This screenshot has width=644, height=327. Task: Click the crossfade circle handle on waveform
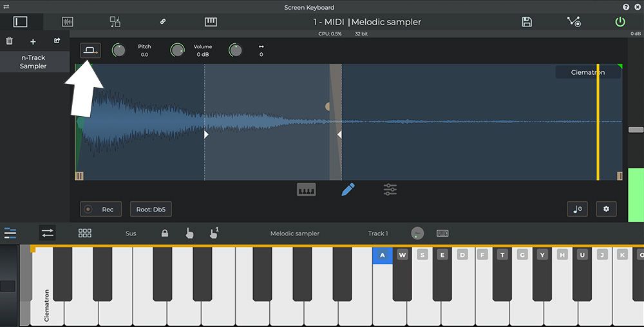[328, 107]
